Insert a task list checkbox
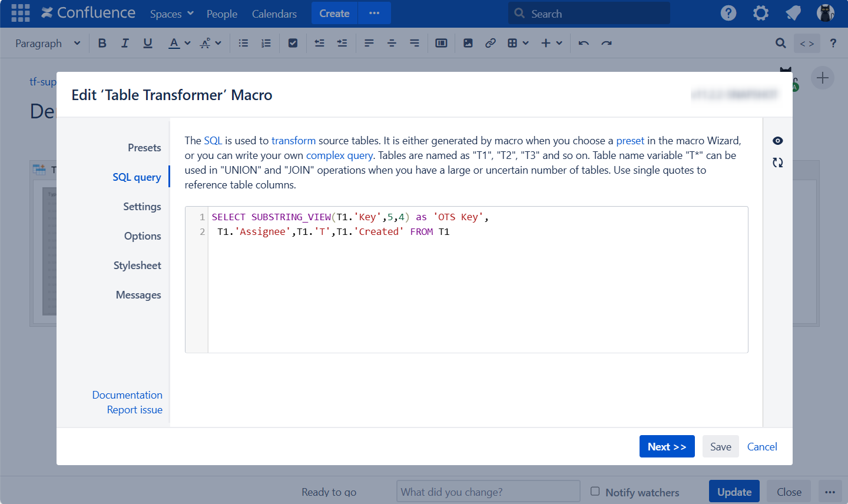Screen dimensions: 848x504 [293, 43]
